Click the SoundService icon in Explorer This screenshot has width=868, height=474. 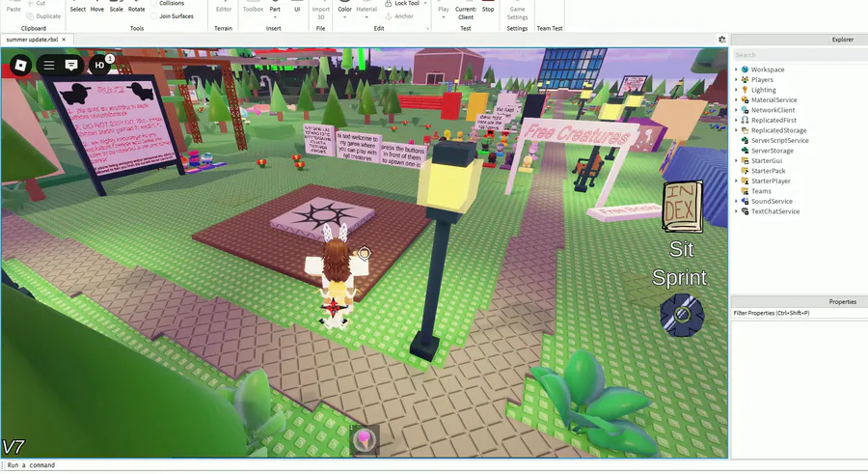pyautogui.click(x=746, y=201)
